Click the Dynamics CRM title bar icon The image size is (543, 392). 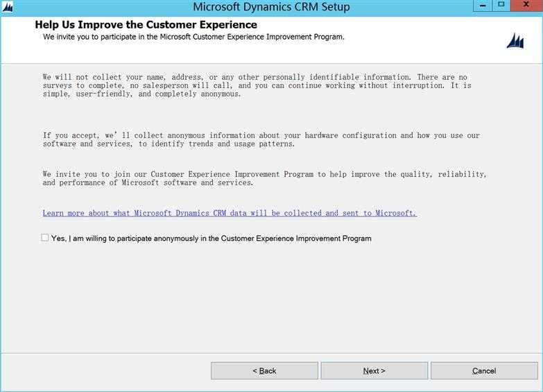coord(7,7)
